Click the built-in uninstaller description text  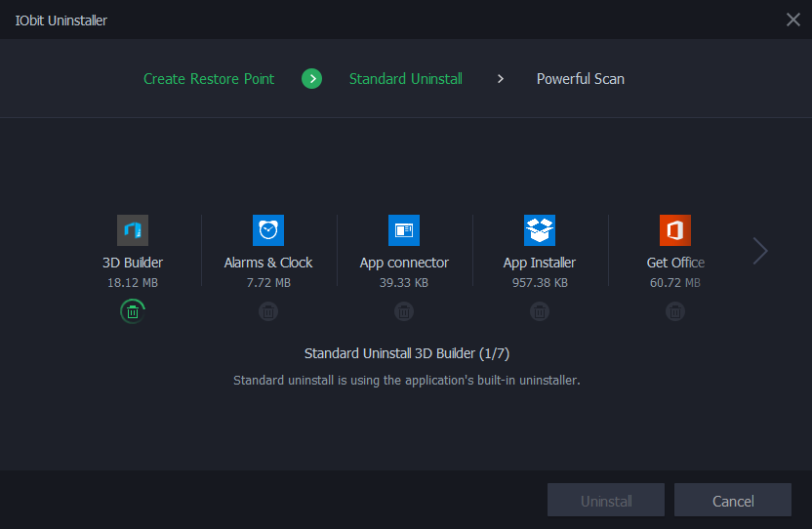pos(407,381)
